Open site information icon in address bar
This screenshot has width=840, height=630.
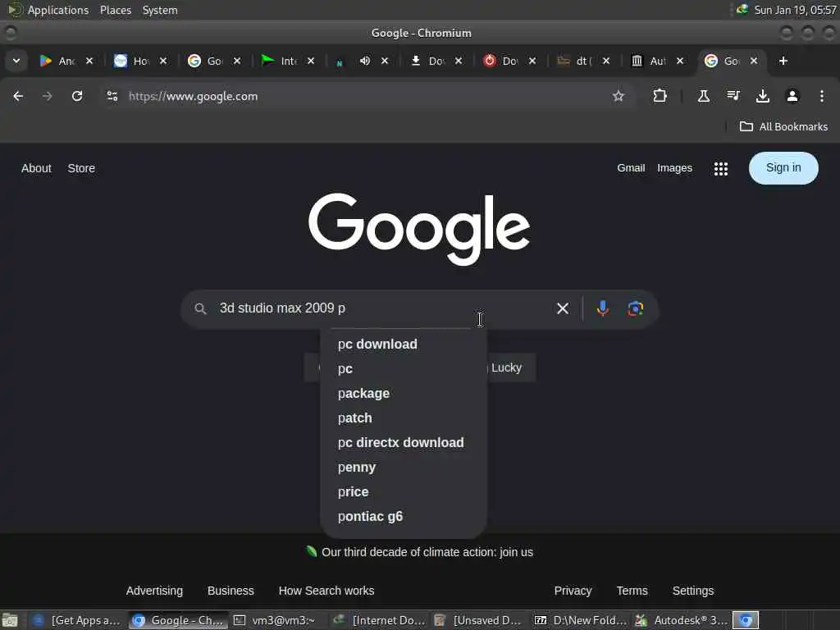point(112,96)
